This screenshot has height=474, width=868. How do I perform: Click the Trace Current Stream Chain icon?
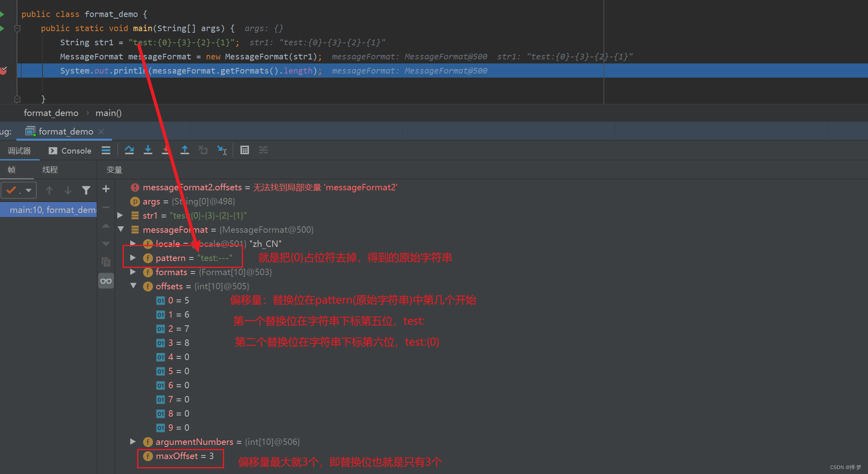[263, 150]
